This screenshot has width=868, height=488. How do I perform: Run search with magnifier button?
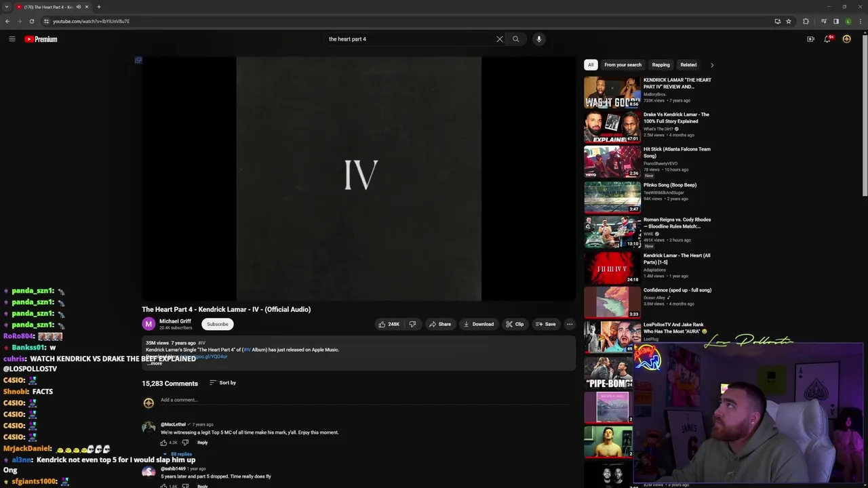(516, 39)
